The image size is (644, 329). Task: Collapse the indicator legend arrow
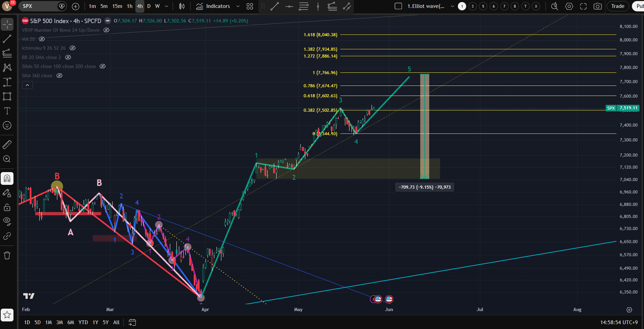pos(27,85)
